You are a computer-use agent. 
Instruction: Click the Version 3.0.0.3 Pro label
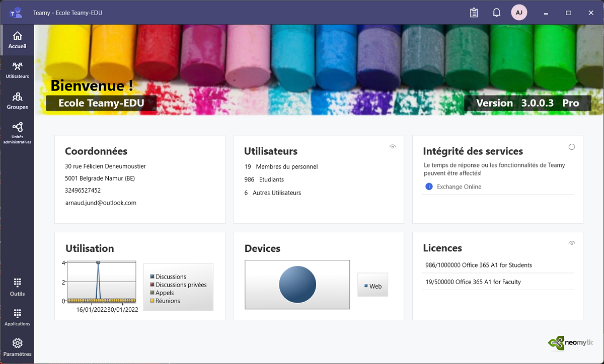pos(527,103)
